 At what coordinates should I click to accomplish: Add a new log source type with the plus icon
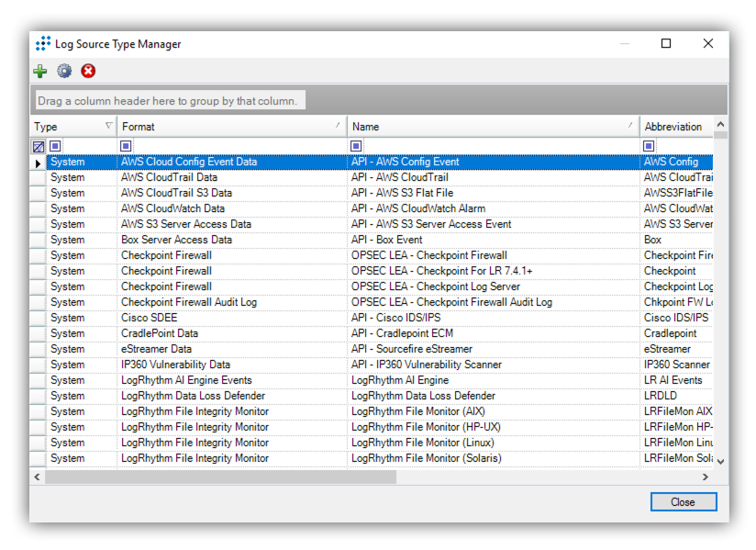40,71
